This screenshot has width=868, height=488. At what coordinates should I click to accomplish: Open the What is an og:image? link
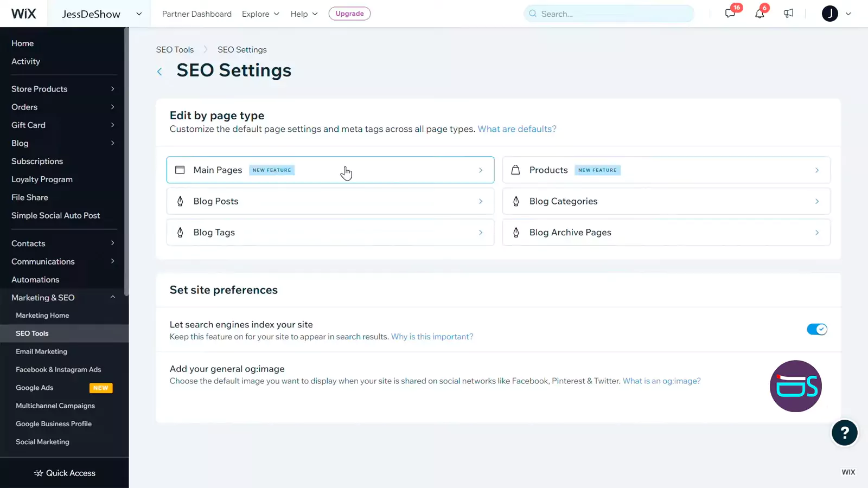click(662, 381)
